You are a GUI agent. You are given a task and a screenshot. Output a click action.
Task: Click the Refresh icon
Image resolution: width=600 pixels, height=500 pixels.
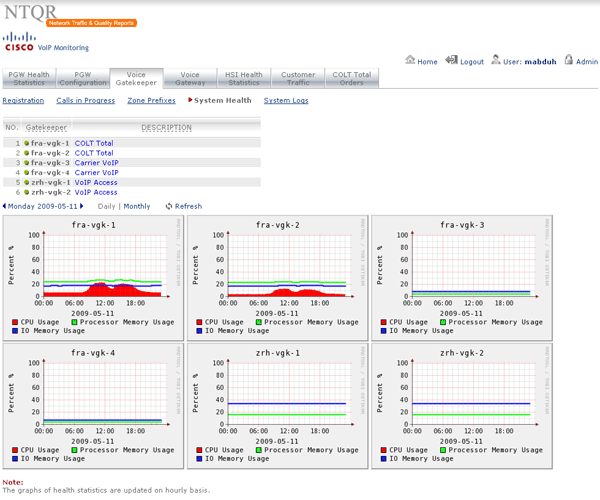[169, 206]
